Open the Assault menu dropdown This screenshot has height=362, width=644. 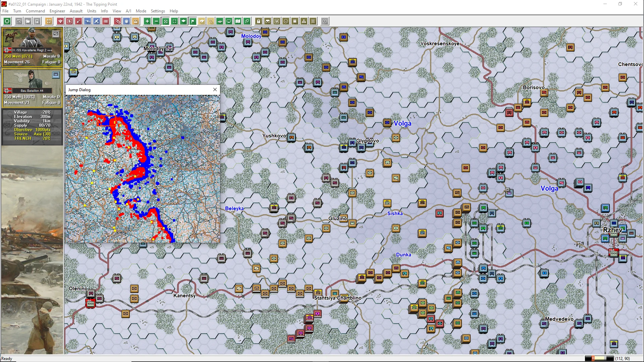point(76,11)
